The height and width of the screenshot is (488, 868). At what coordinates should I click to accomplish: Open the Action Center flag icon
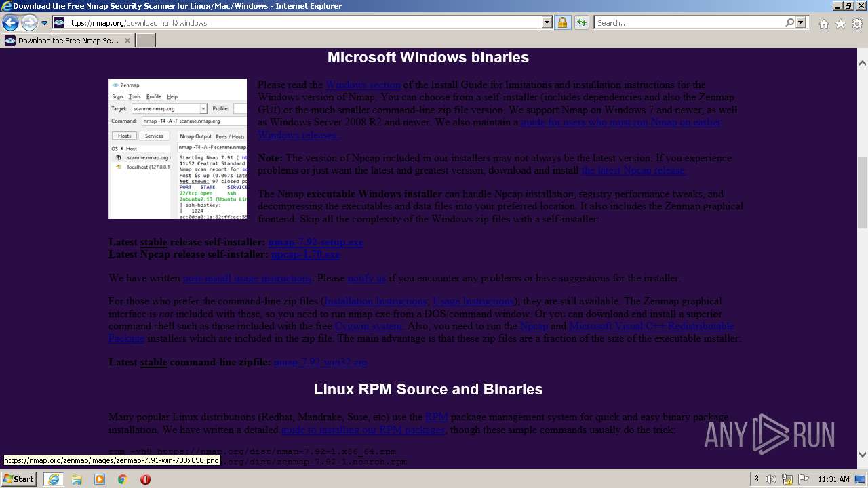click(x=804, y=479)
